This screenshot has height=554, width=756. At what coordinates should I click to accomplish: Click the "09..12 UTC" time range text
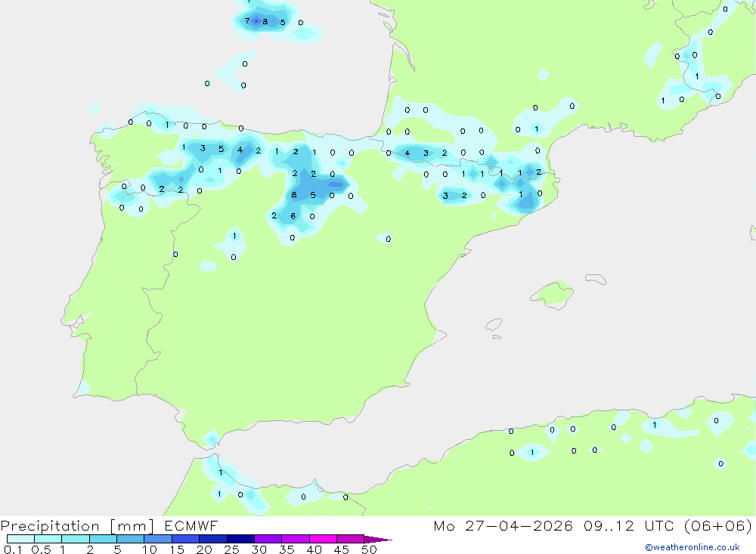coord(627,525)
